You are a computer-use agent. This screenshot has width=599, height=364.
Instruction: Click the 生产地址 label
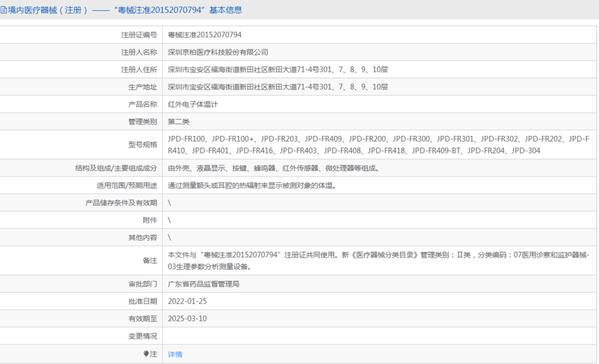coord(142,87)
